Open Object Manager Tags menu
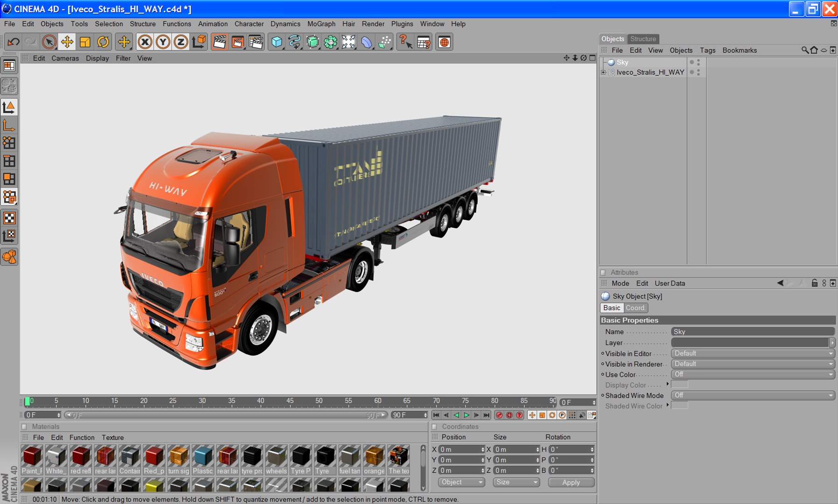 (x=707, y=50)
